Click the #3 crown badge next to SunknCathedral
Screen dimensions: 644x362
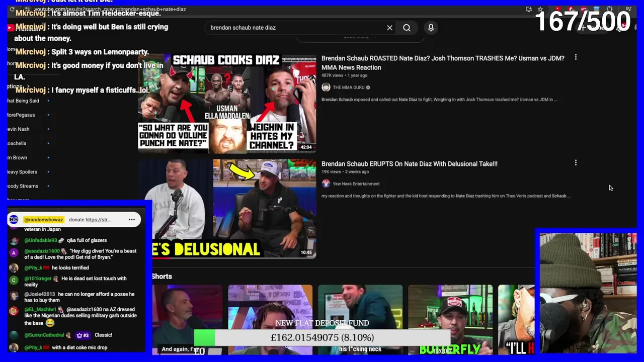coord(83,335)
